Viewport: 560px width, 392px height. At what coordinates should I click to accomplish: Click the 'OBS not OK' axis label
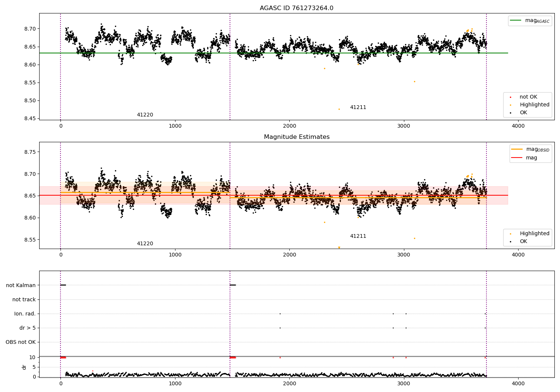tap(21, 342)
